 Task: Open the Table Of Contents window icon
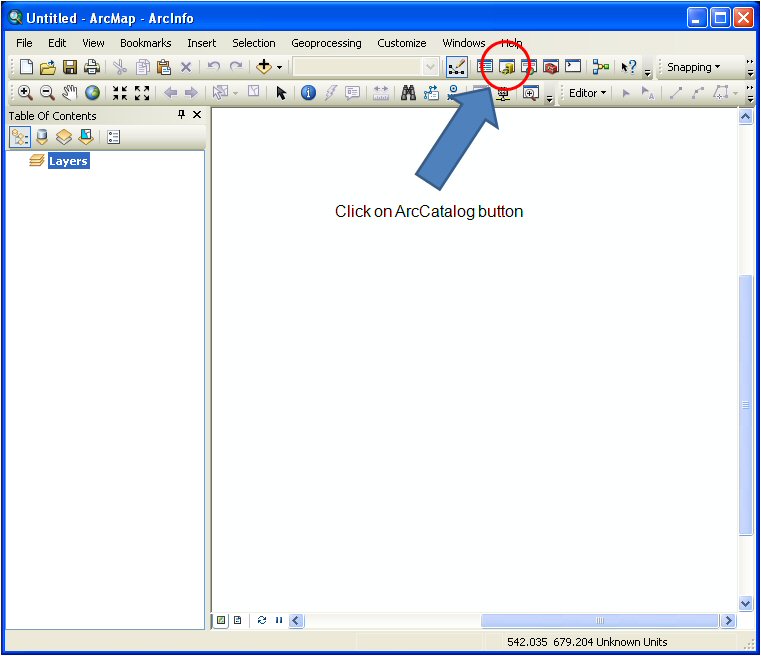pos(485,66)
